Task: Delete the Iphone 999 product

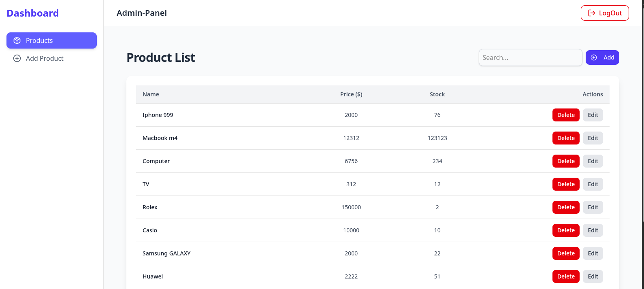Action: point(566,115)
